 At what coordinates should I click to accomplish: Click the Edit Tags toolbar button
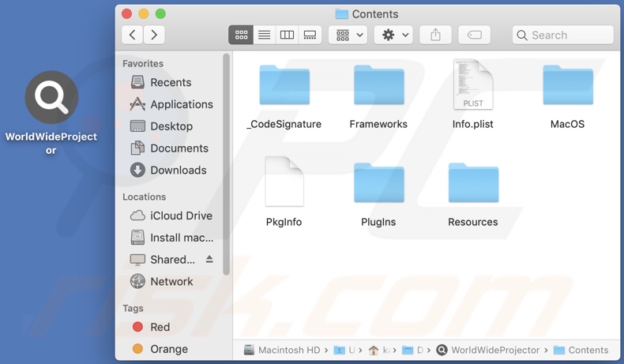pos(475,35)
